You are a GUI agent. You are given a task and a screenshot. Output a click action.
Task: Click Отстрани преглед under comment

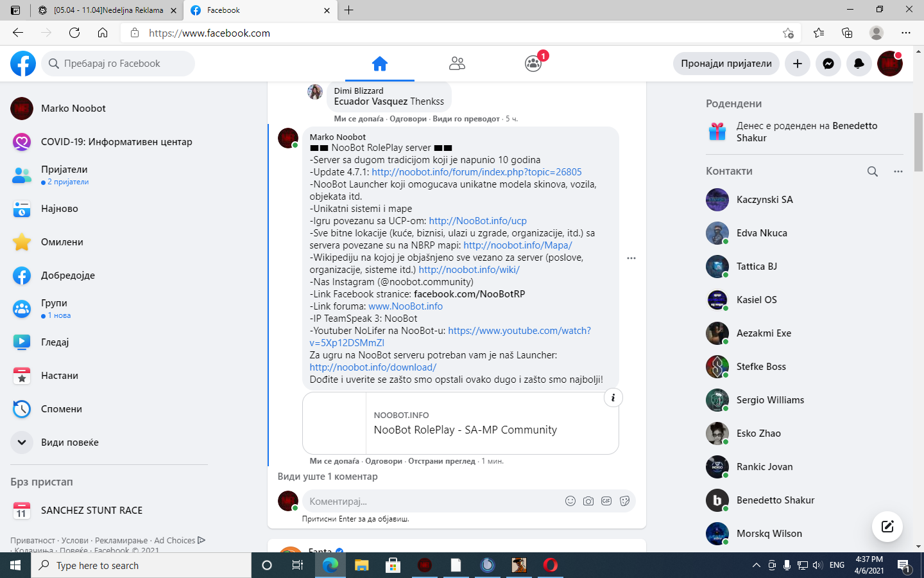click(441, 461)
